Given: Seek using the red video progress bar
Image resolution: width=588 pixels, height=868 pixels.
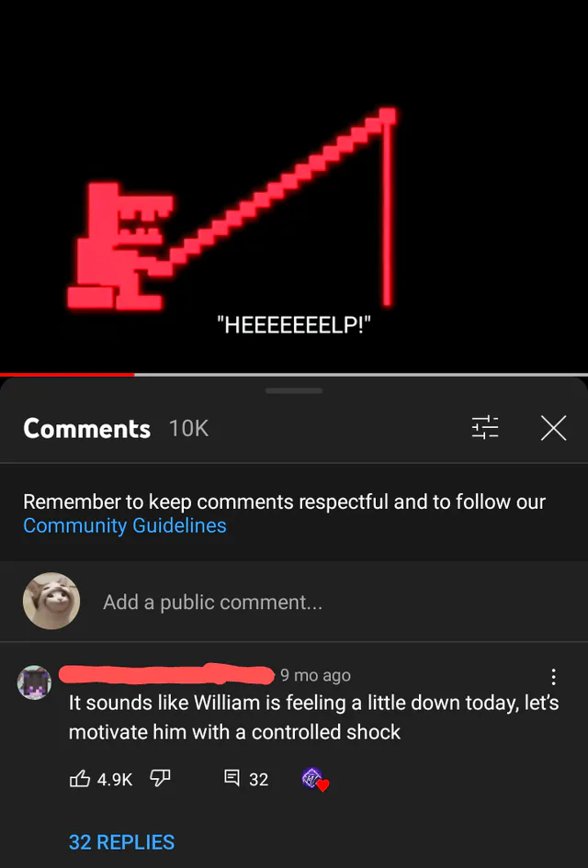Looking at the screenshot, I should [x=294, y=375].
